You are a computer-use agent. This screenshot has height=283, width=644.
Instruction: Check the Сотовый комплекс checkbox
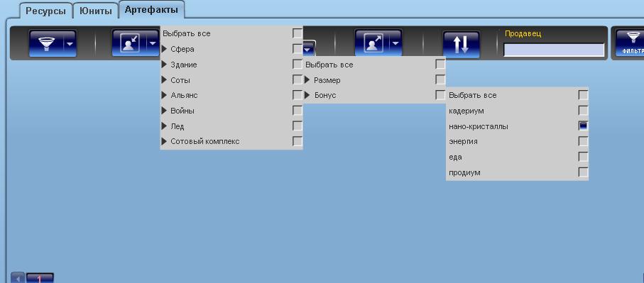tap(298, 142)
